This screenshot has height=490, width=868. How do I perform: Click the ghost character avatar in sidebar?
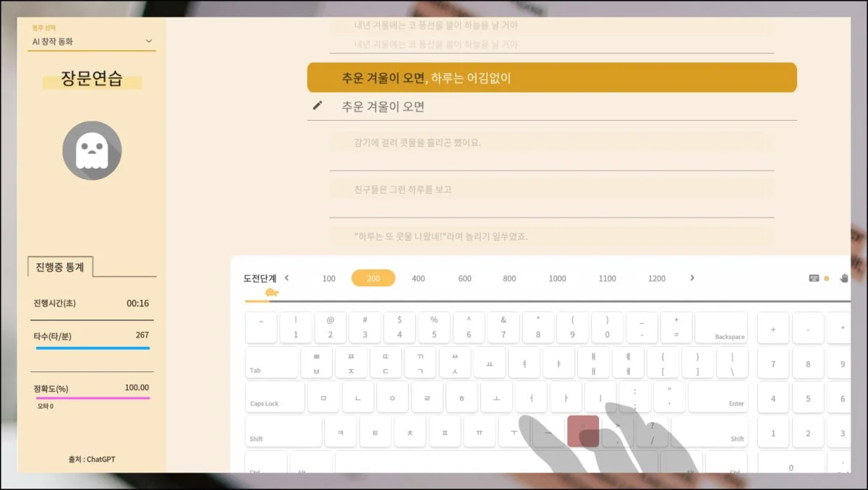point(92,150)
